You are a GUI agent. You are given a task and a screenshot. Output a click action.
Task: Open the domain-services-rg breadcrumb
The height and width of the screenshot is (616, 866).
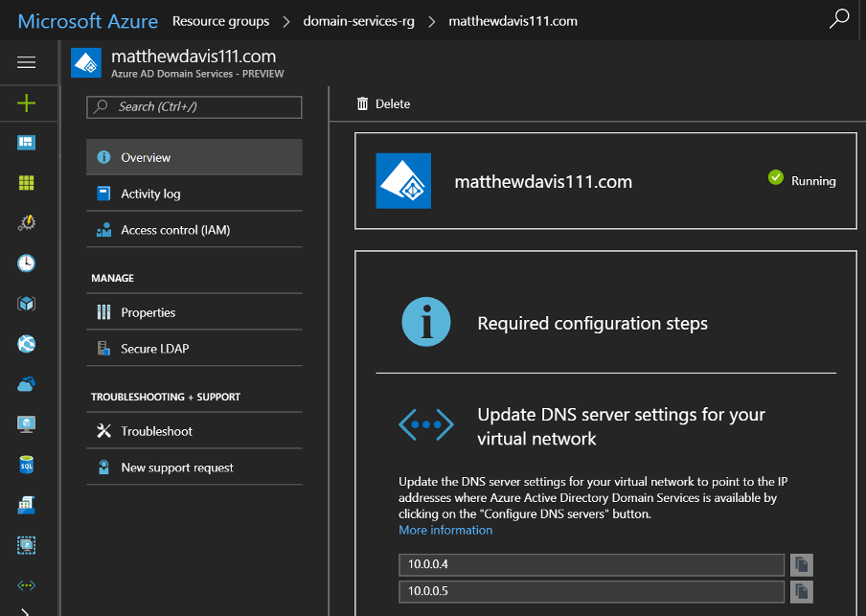[x=358, y=21]
